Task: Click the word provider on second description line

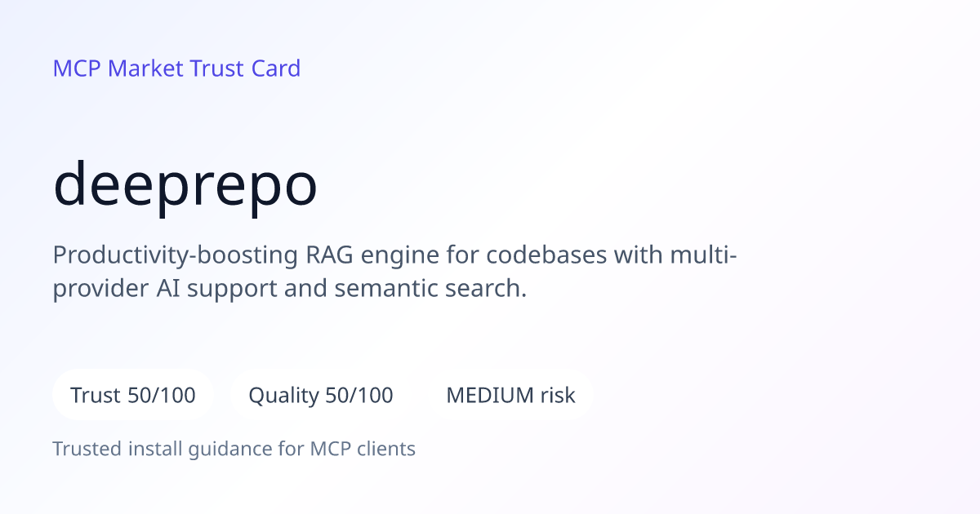Action: tap(101, 289)
